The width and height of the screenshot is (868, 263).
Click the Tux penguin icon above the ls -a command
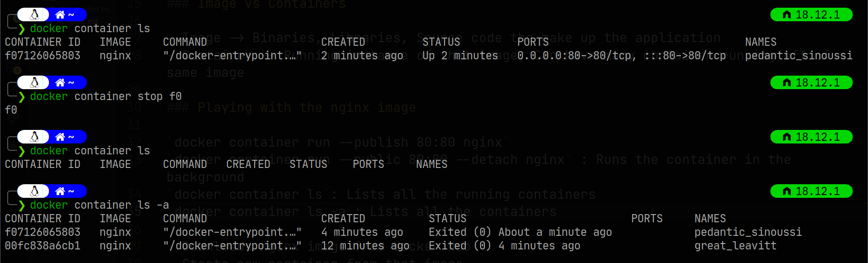pos(34,191)
